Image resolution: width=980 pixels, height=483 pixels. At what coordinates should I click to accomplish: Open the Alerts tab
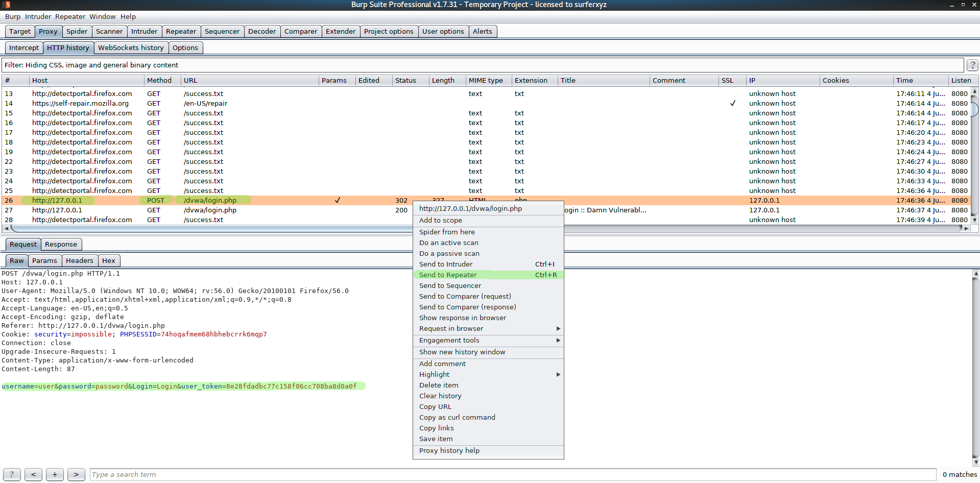coord(483,31)
